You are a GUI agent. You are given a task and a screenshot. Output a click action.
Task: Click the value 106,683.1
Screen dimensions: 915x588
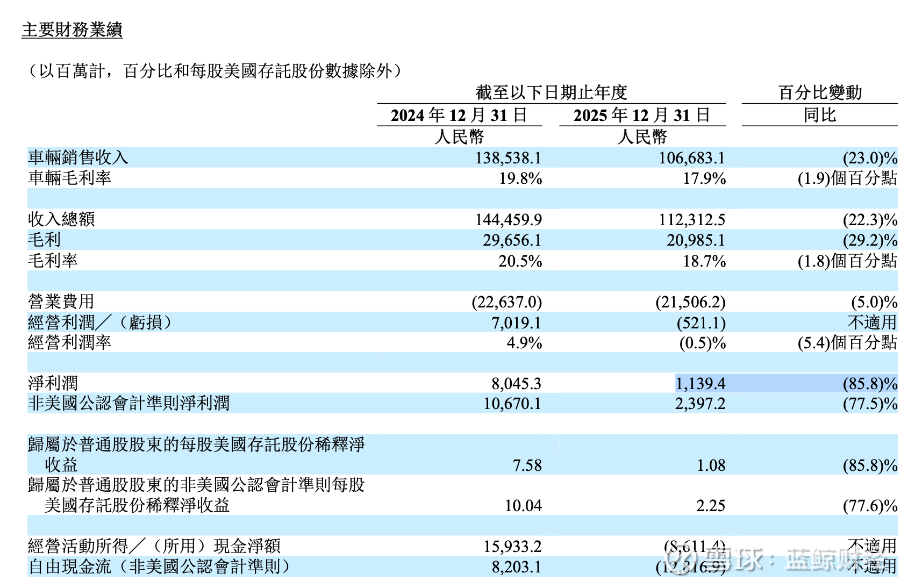coord(692,158)
